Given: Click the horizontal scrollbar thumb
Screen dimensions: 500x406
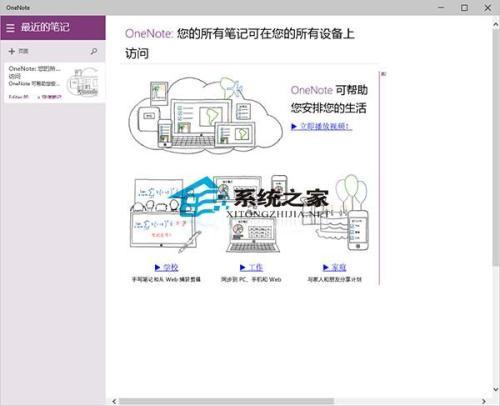Looking at the screenshot, I should [227, 401].
